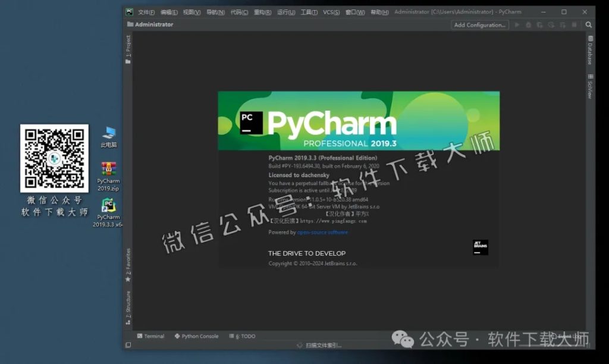Open the Terminal tool window
The height and width of the screenshot is (364, 609).
153,336
